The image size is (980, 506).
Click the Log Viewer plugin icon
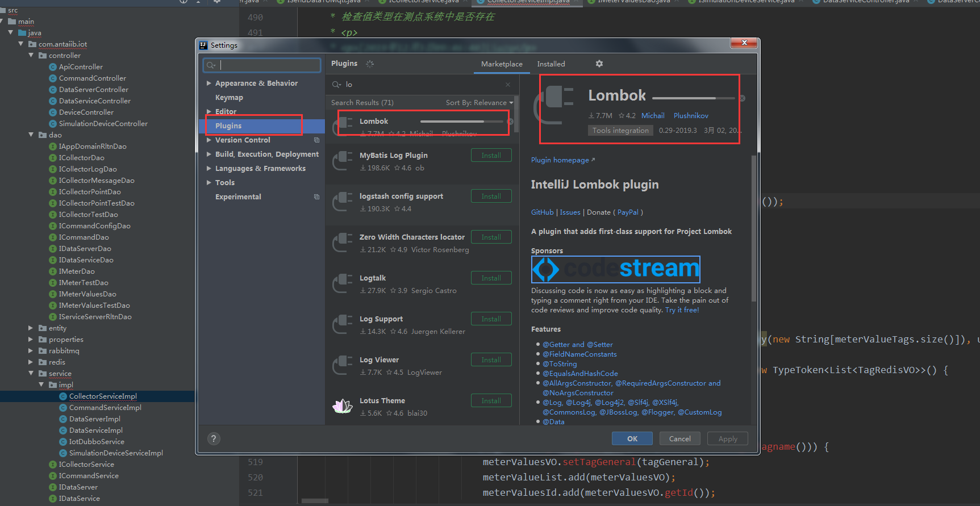(343, 365)
